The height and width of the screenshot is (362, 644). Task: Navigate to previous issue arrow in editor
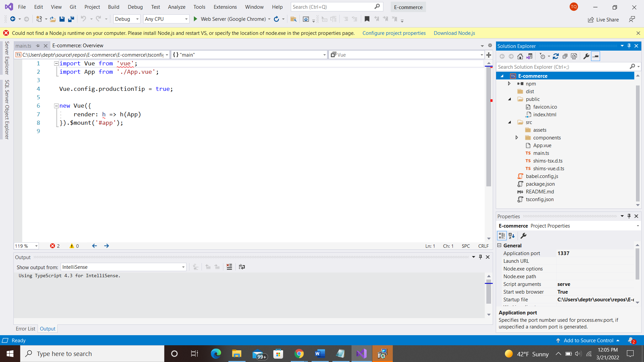point(95,246)
